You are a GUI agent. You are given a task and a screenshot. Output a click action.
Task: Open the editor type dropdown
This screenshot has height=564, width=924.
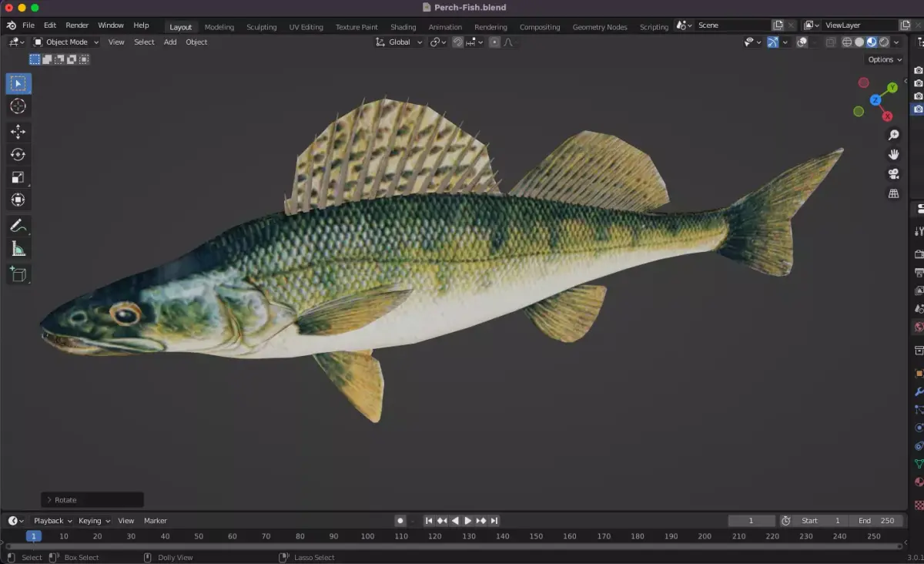click(16, 42)
